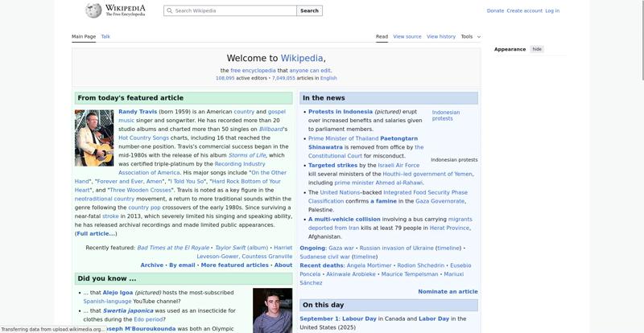Open the View history tab
The height and width of the screenshot is (333, 644).
(441, 36)
